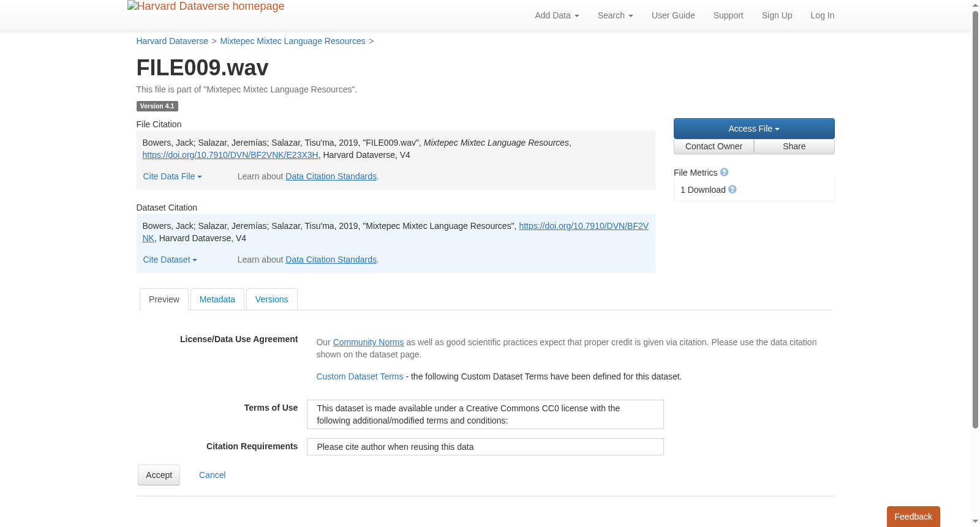The height and width of the screenshot is (527, 980).
Task: Click the help icon beside 1 Download
Action: coord(733,190)
